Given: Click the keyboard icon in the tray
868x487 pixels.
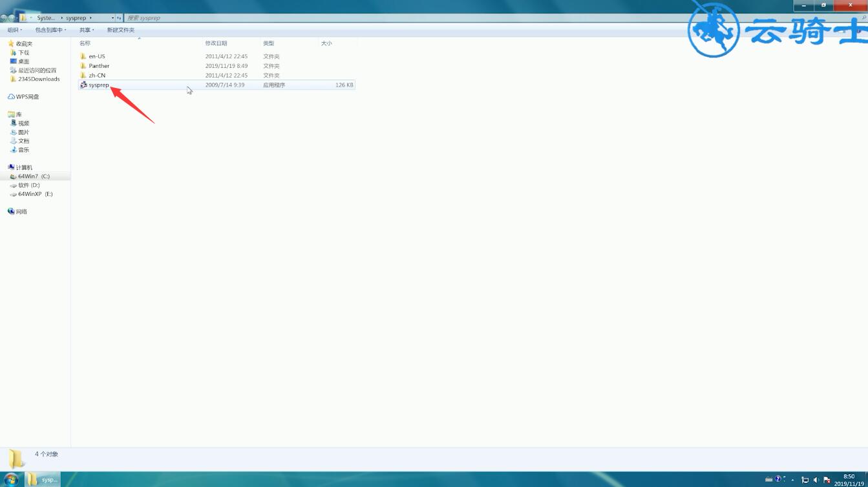Looking at the screenshot, I should click(768, 480).
